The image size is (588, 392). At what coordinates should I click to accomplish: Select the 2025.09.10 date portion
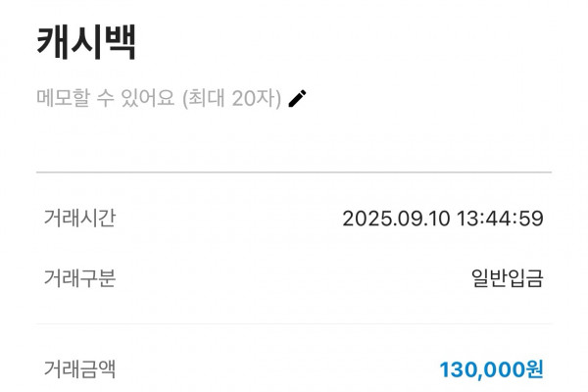(x=396, y=219)
